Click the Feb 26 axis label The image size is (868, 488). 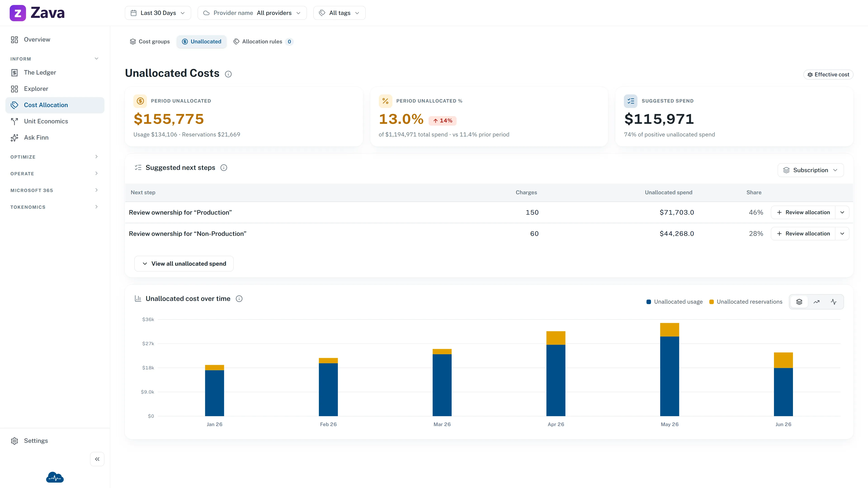pyautogui.click(x=328, y=424)
